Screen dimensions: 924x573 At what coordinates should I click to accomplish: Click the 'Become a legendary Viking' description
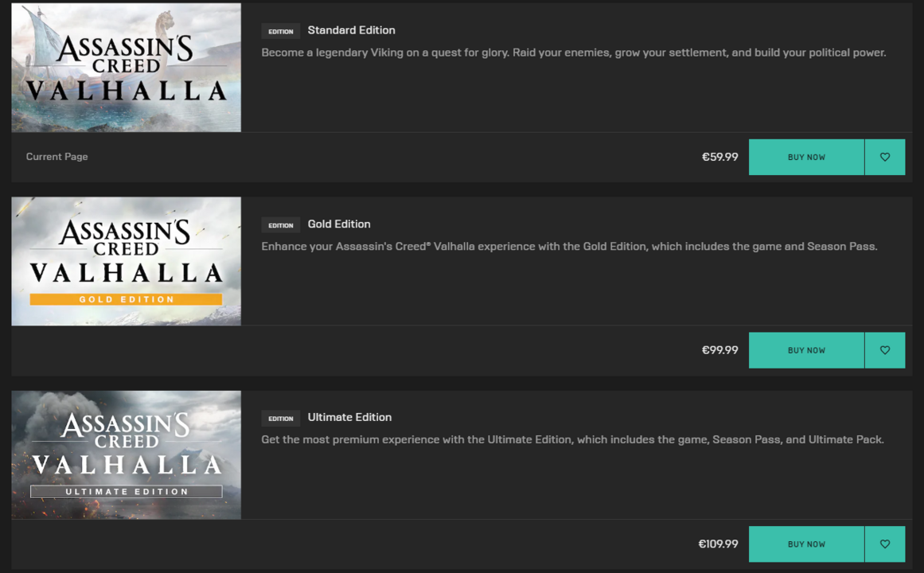coord(573,53)
